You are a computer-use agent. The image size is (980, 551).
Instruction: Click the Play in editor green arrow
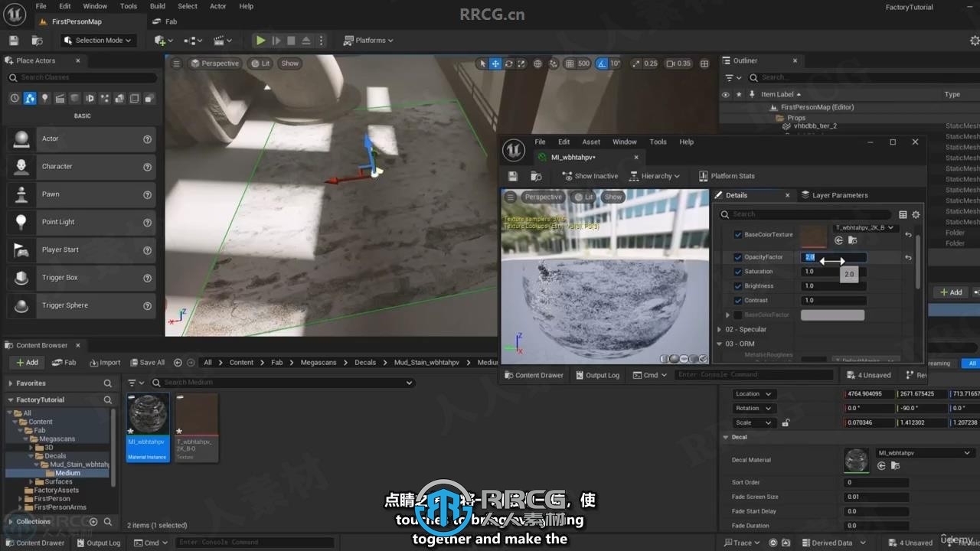(260, 41)
